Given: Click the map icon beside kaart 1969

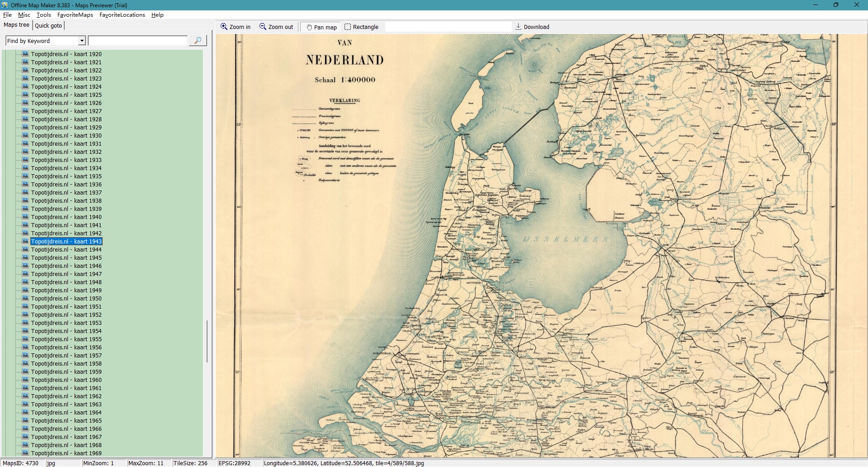Looking at the screenshot, I should pos(26,453).
